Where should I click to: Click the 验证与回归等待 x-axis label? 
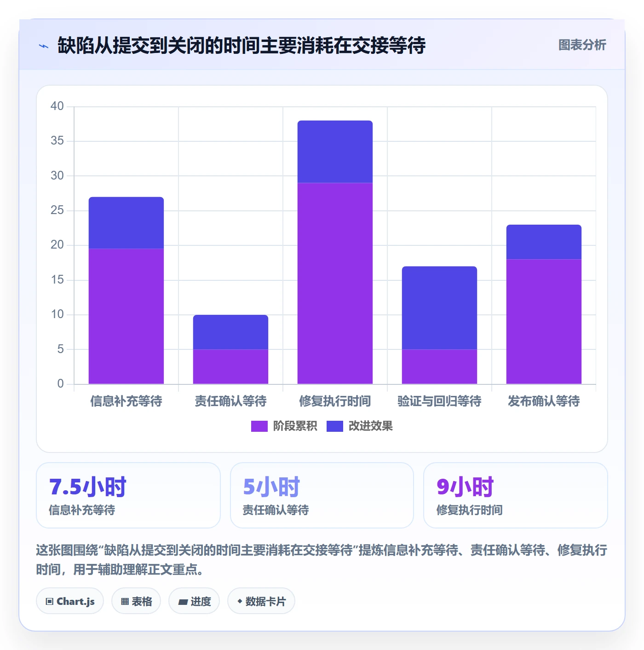click(x=439, y=401)
